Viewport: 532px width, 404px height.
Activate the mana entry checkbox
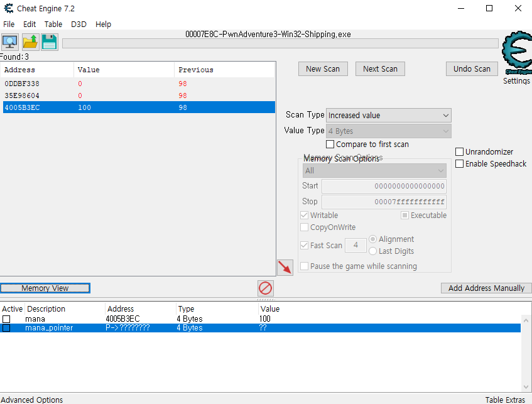click(x=6, y=319)
